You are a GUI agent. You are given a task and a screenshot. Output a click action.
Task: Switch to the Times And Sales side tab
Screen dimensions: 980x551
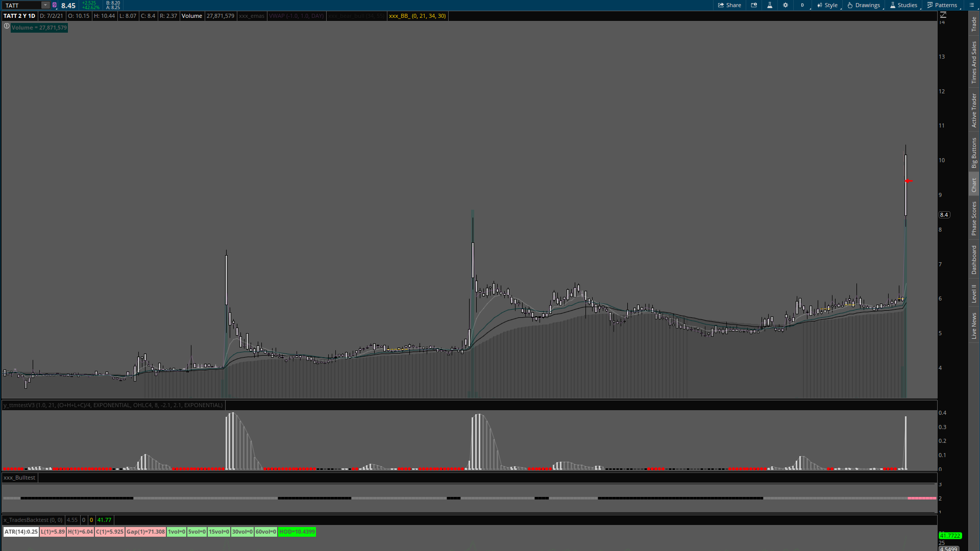974,62
